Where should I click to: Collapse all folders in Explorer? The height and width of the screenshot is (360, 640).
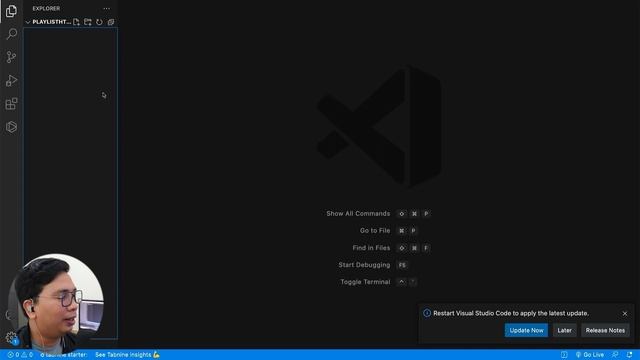[x=111, y=22]
